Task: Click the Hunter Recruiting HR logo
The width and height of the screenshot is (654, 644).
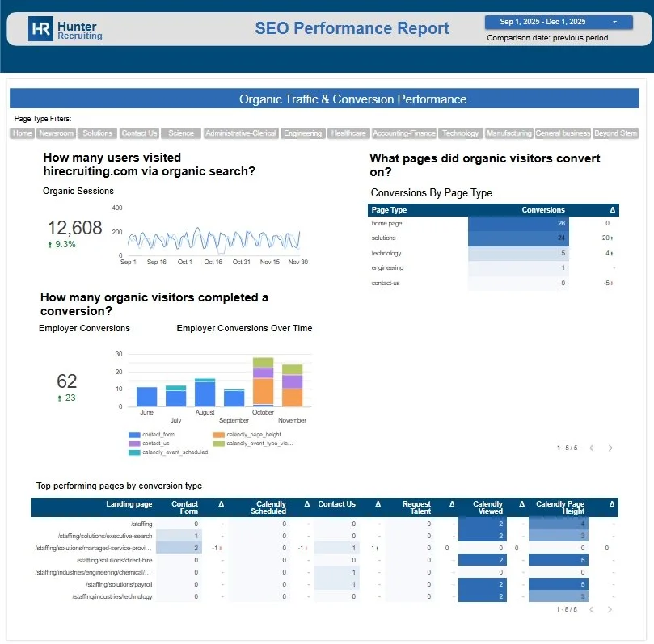Action: (x=42, y=28)
